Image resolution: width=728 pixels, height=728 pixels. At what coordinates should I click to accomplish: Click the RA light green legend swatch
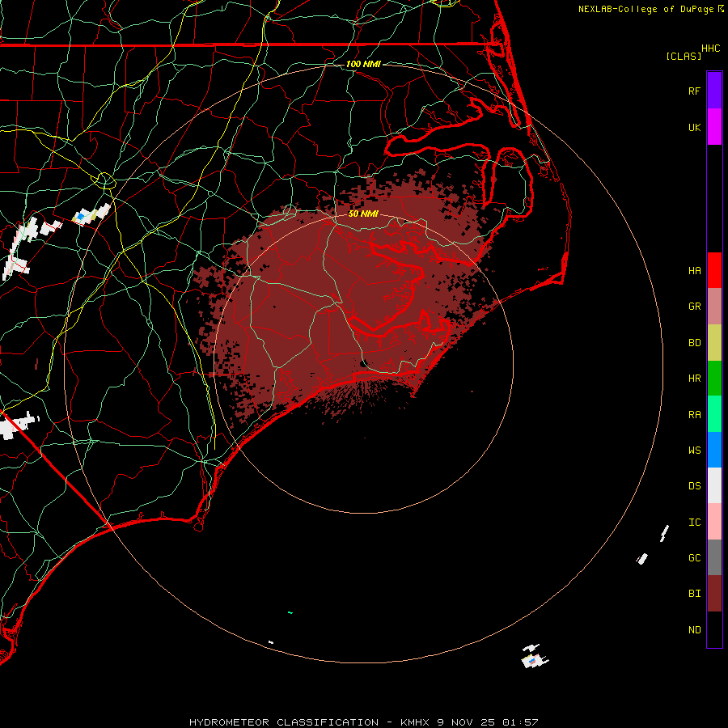714,414
